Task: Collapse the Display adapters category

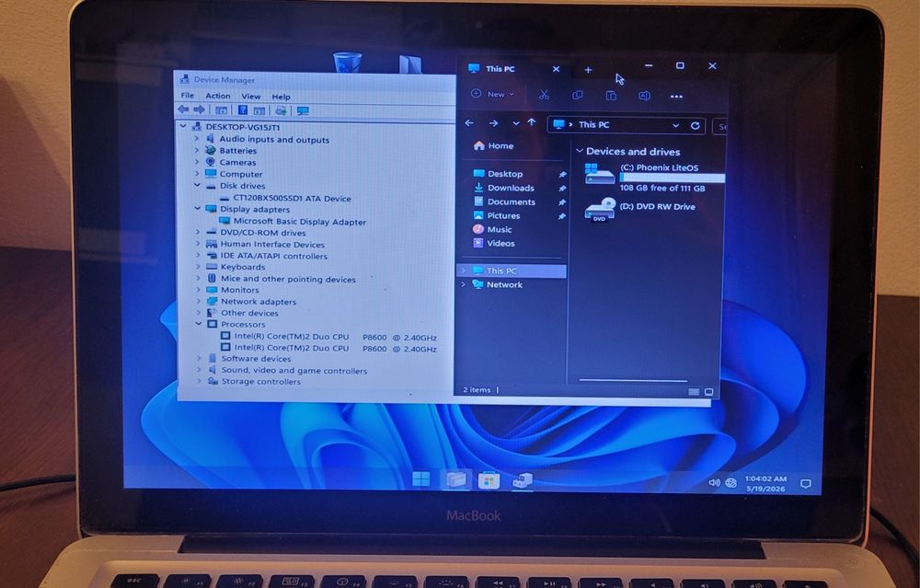Action: (197, 209)
